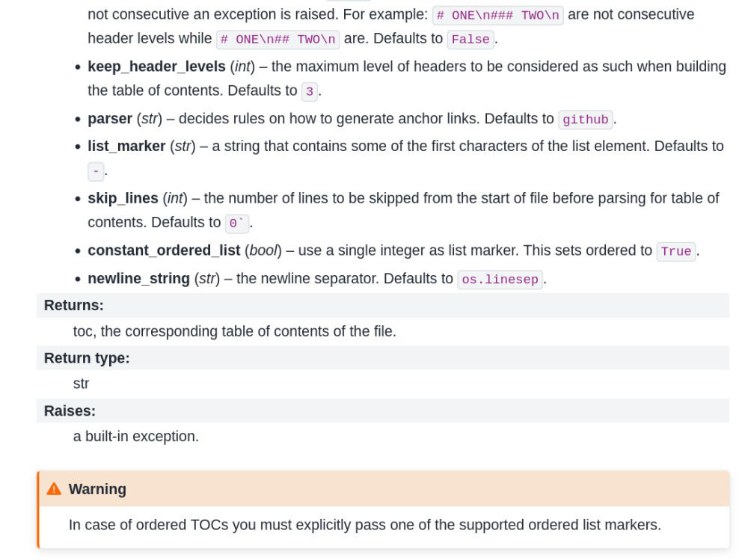The height and width of the screenshot is (560, 748).
Task: Click the default value 3 code literal
Action: click(x=310, y=91)
